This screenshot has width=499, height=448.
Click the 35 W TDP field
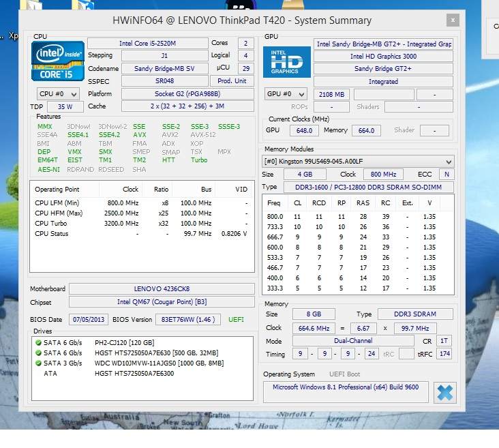point(65,106)
